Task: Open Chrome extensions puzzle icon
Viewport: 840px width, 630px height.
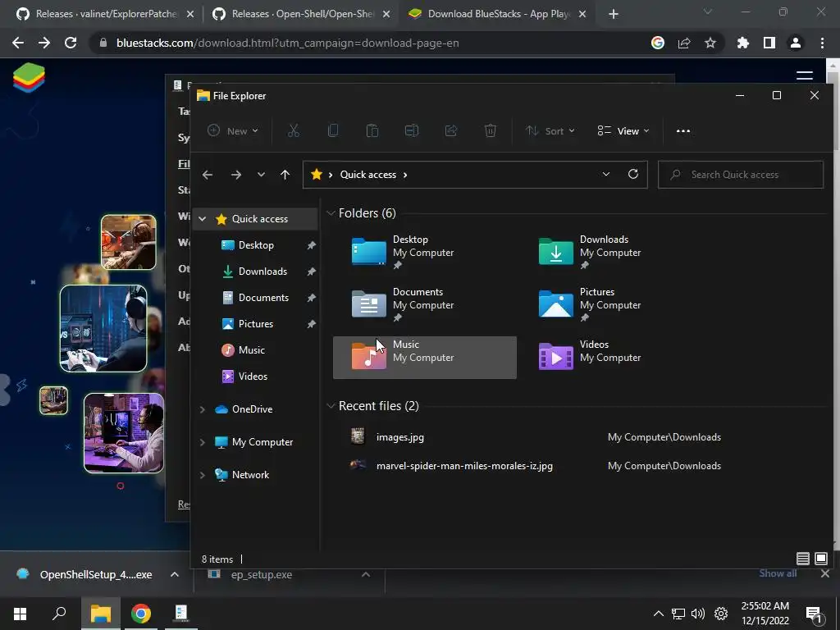Action: (742, 43)
